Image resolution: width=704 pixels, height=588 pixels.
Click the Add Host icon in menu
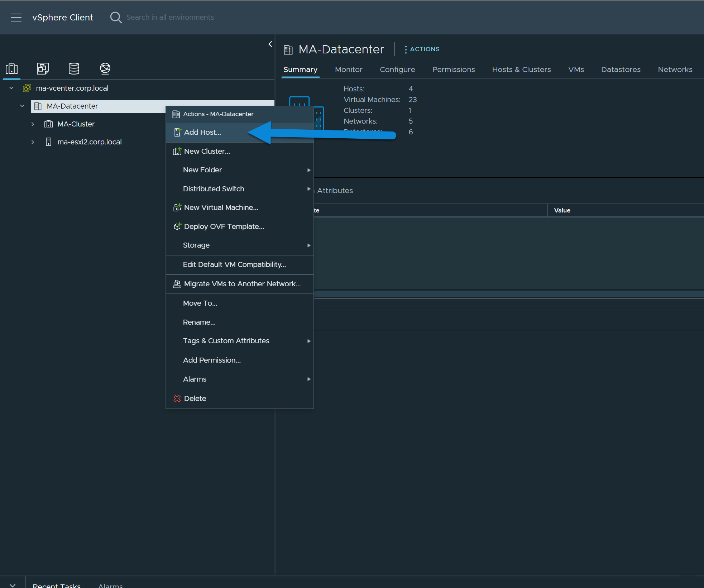[x=177, y=132]
